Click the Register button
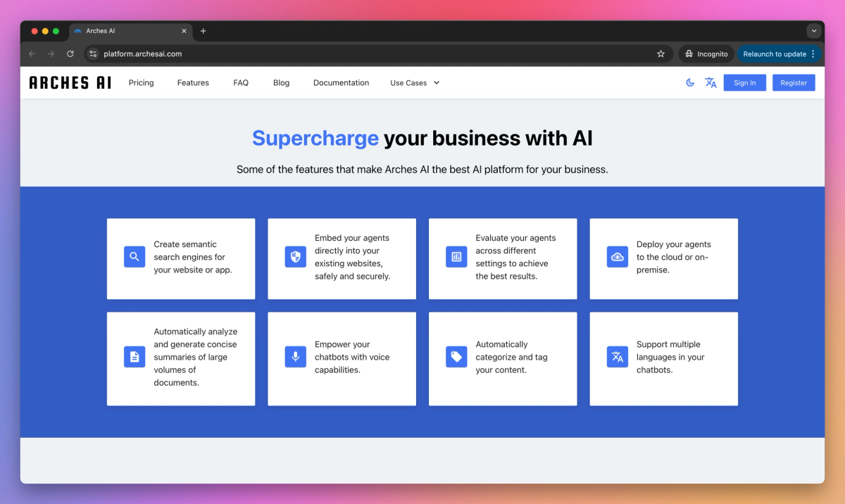 pyautogui.click(x=794, y=82)
